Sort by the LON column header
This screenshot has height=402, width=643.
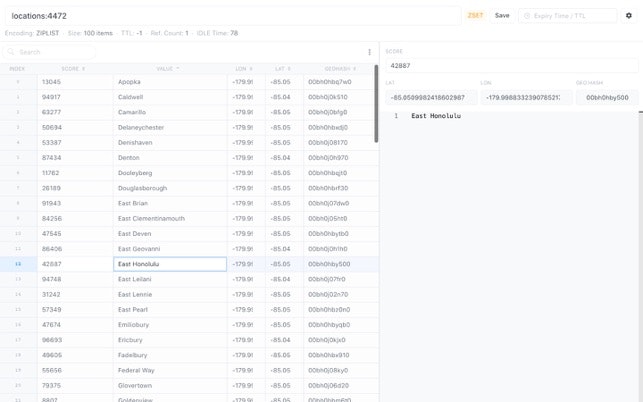coord(244,69)
